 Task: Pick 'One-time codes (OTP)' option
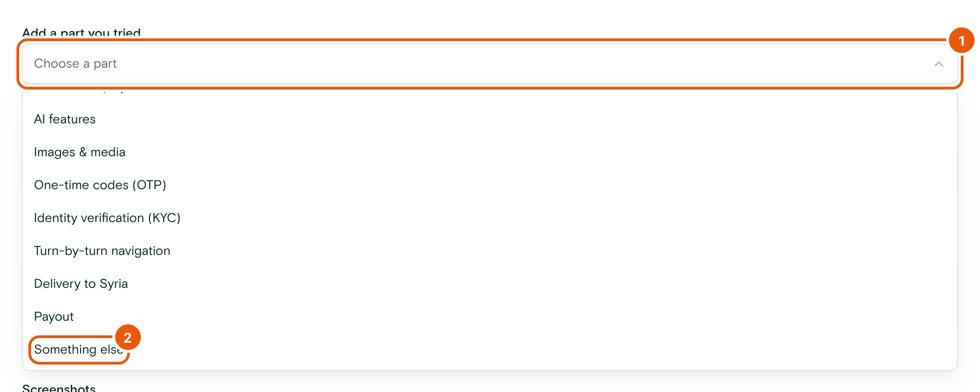click(x=490, y=185)
